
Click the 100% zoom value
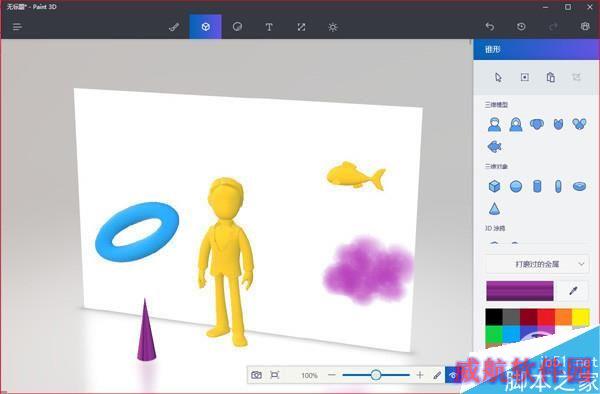(309, 376)
